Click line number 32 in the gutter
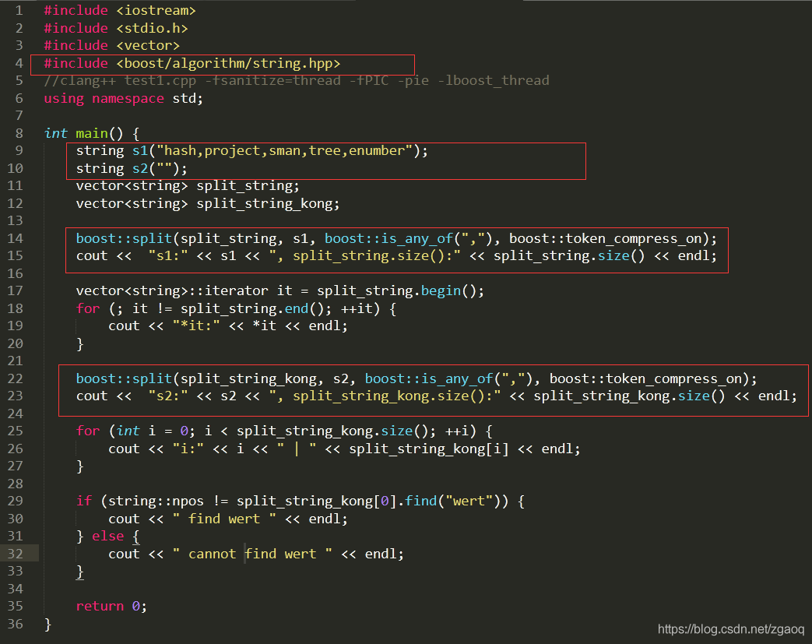Viewport: 812px width, 644px height. (x=15, y=554)
